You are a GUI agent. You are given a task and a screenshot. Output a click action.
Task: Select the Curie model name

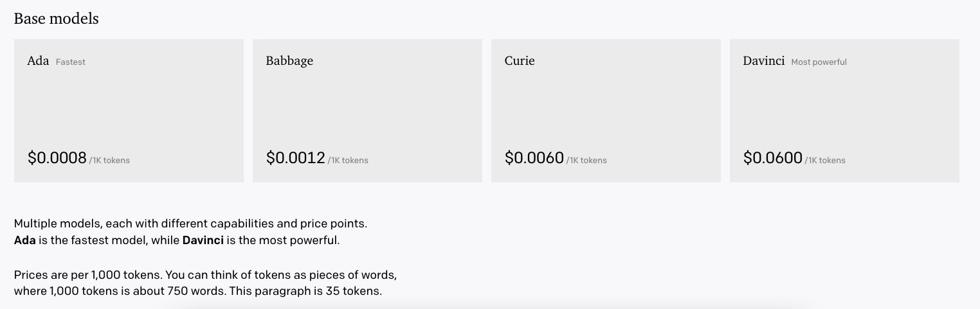pyautogui.click(x=520, y=61)
